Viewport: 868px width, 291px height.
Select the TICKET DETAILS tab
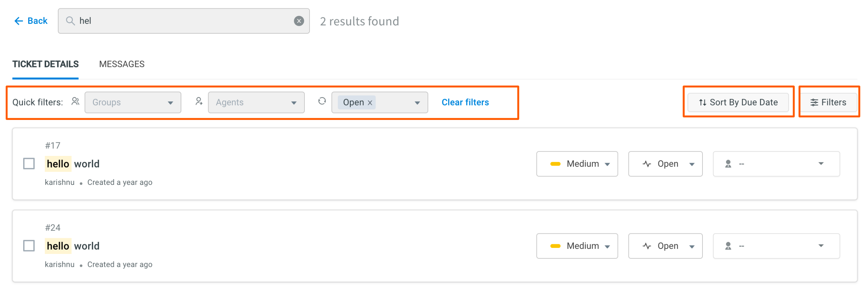45,64
